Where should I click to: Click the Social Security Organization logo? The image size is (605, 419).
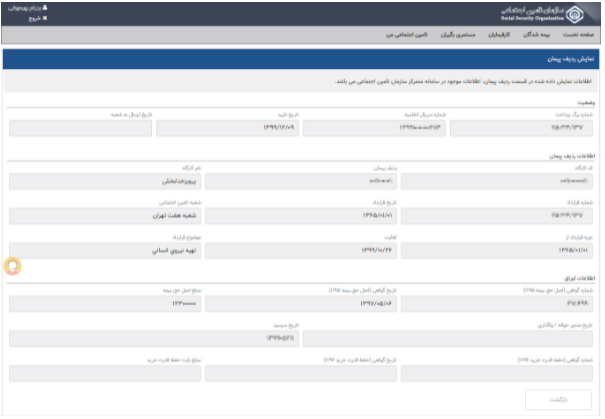pyautogui.click(x=574, y=15)
